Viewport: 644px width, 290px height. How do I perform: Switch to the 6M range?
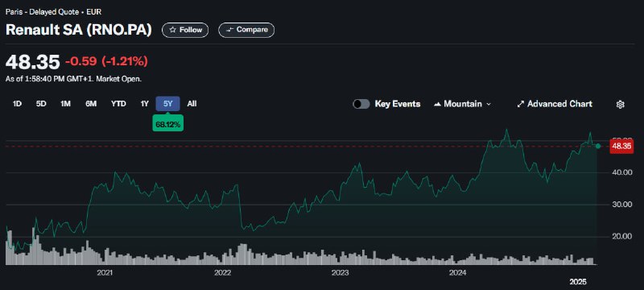(x=91, y=104)
